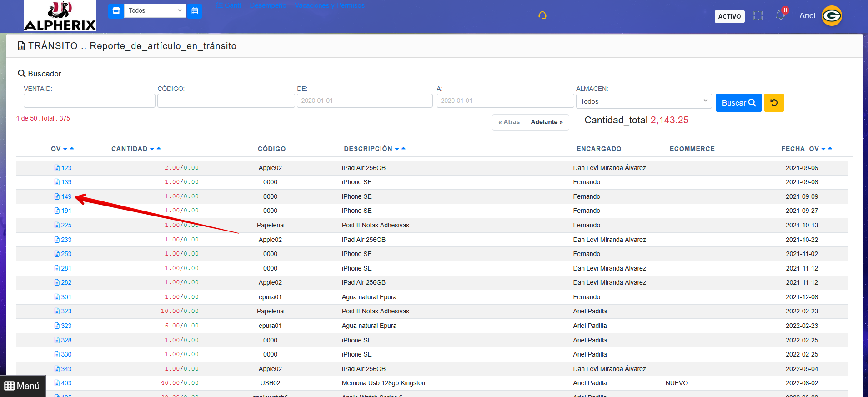Open Vacaciones y Permisos in top menu
868x397 pixels.
330,5
